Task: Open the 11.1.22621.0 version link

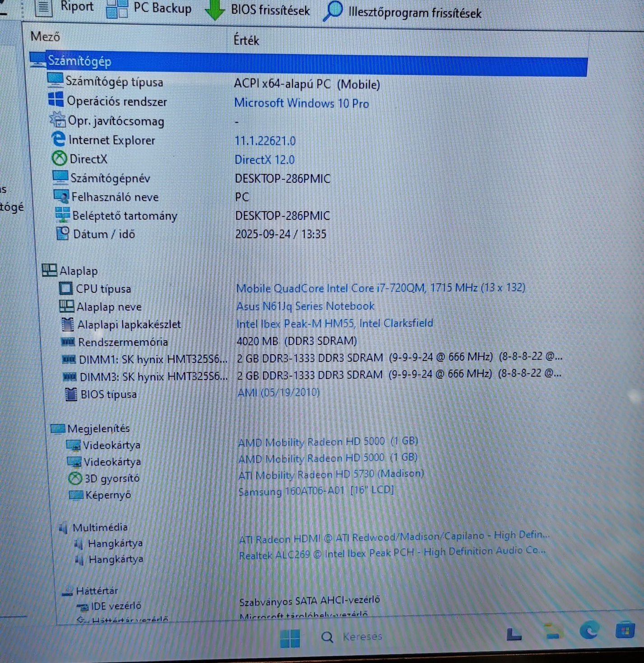Action: 265,141
